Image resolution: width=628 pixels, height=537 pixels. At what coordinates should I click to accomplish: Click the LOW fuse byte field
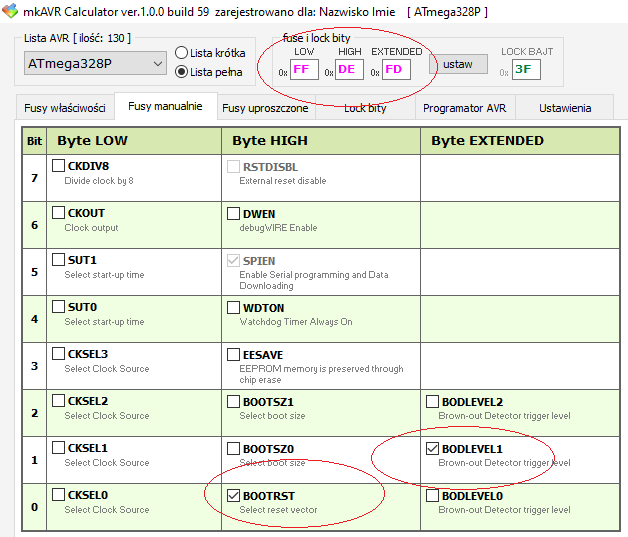tap(304, 69)
